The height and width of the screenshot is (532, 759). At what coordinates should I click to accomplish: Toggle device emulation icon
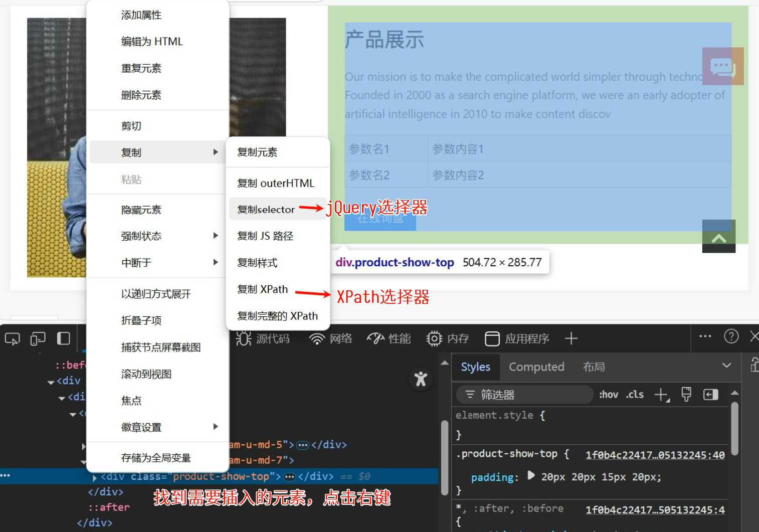click(x=38, y=339)
